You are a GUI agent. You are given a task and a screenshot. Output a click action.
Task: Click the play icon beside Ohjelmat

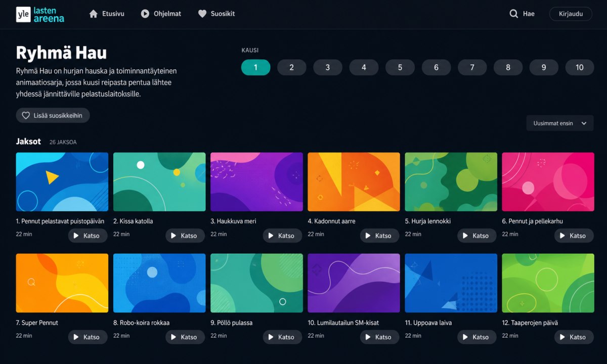[x=145, y=14]
